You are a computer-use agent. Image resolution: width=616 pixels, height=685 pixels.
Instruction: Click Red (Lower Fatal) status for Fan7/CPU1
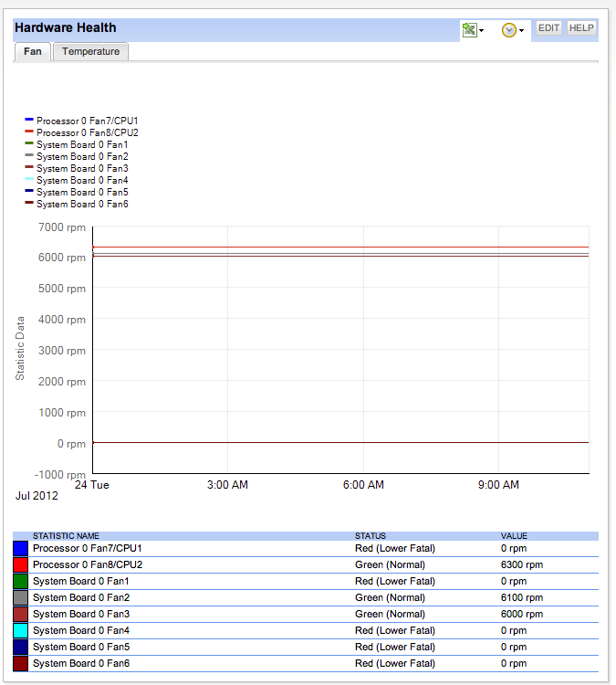tap(395, 548)
